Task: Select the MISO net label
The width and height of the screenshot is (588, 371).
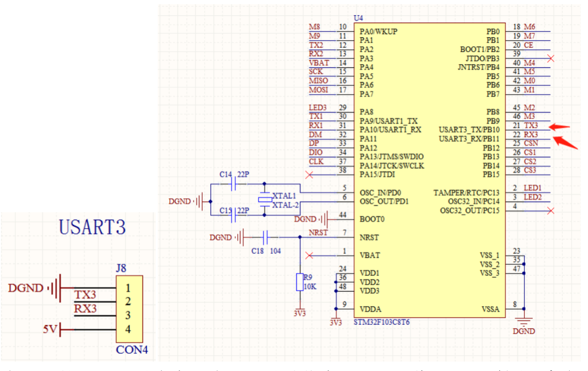Action: point(318,80)
